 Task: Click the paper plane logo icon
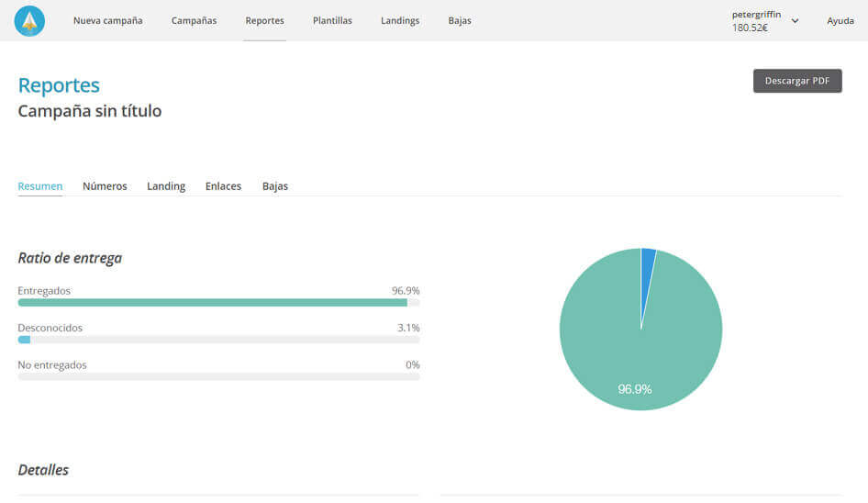[x=29, y=20]
